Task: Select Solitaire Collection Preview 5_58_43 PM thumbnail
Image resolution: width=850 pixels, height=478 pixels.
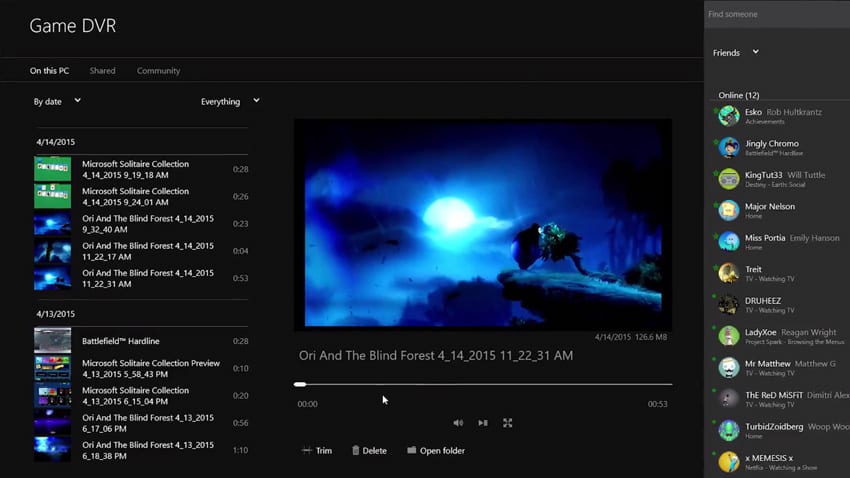Action: (x=53, y=368)
